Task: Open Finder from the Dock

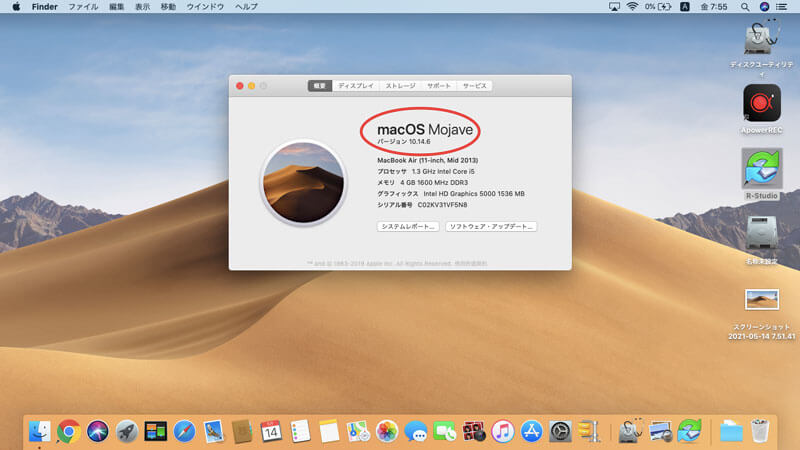Action: pos(40,432)
